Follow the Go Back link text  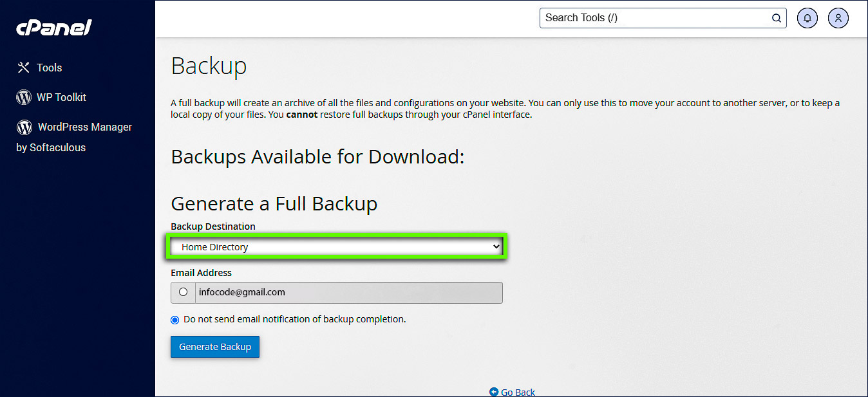(518, 392)
